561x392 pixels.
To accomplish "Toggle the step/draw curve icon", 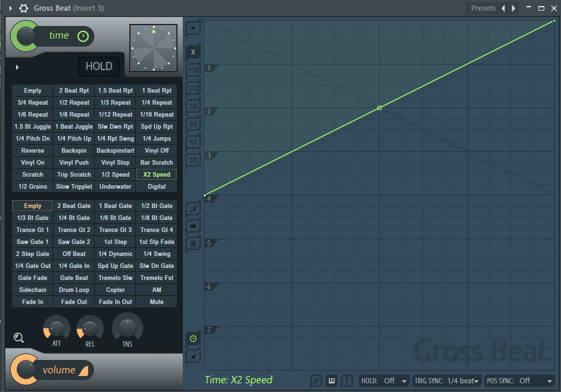I will [193, 209].
